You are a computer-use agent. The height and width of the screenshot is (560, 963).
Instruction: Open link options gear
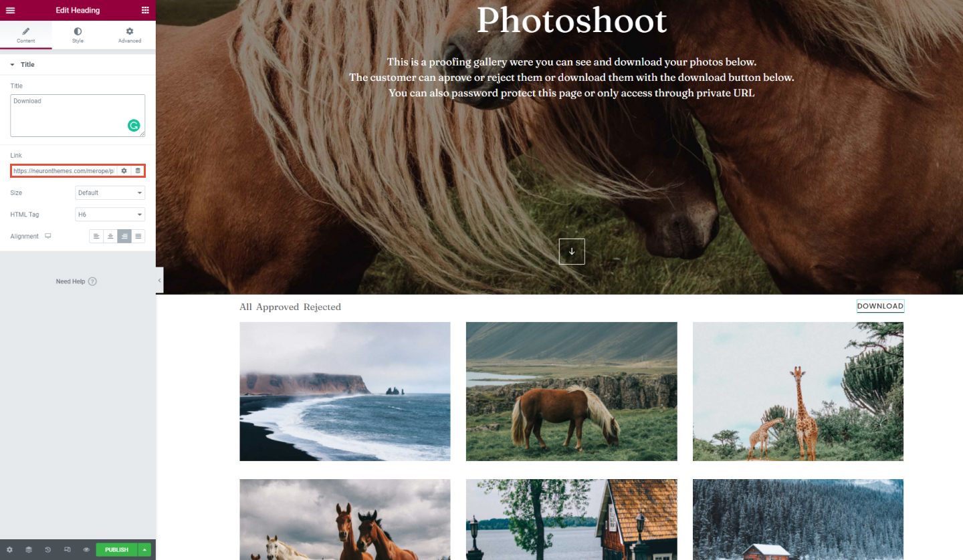pyautogui.click(x=124, y=171)
